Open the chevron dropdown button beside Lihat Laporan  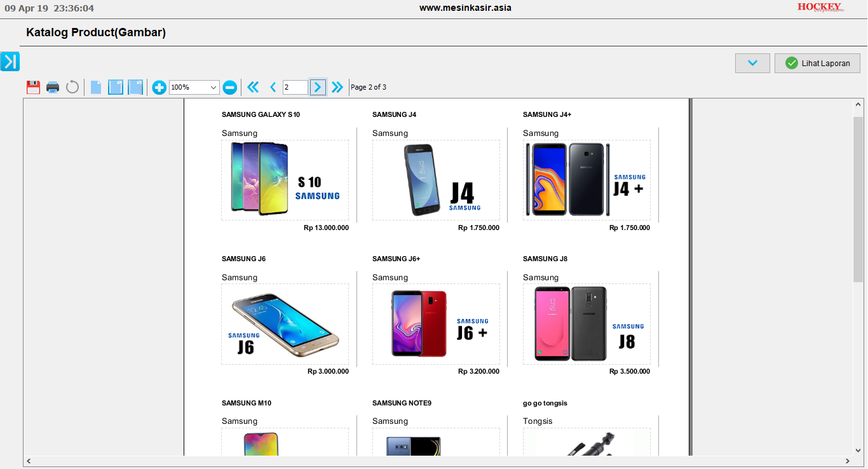[x=752, y=63]
